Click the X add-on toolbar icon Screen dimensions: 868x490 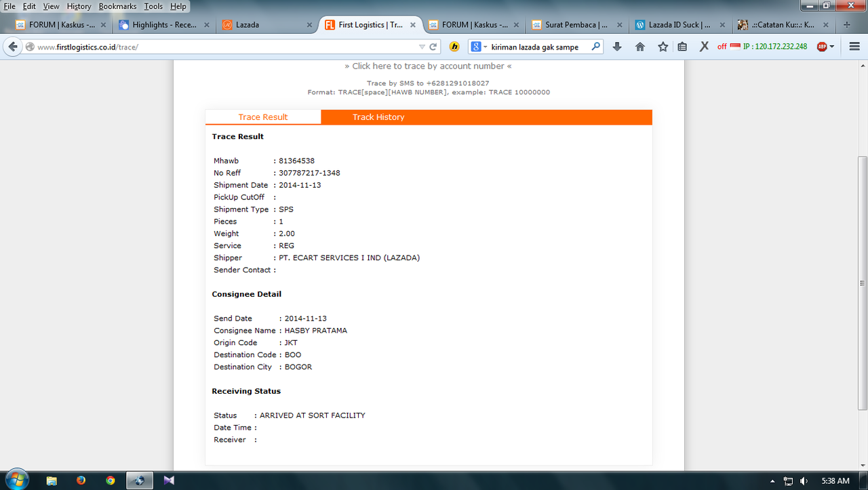pos(705,47)
